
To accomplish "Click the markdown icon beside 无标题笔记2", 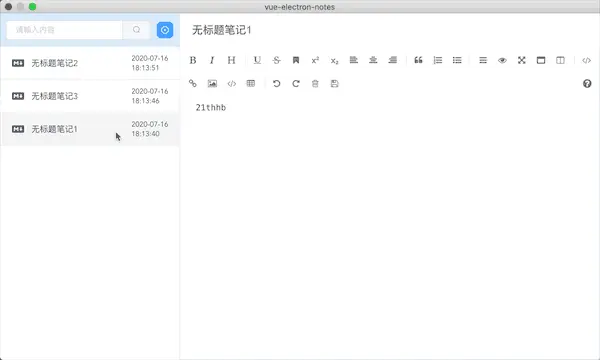I will [x=18, y=63].
